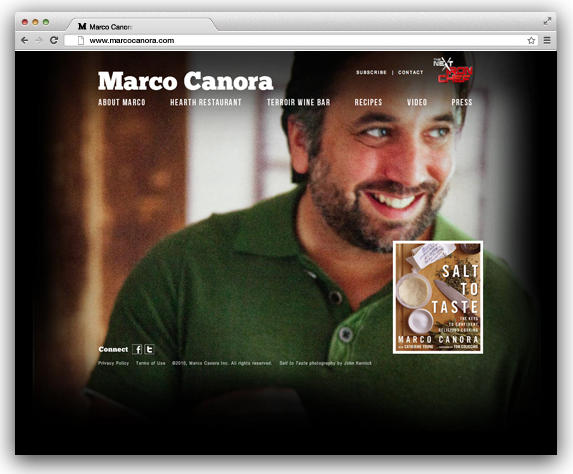This screenshot has height=474, width=573.
Task: Close the browser window with red button
Action: coord(25,22)
